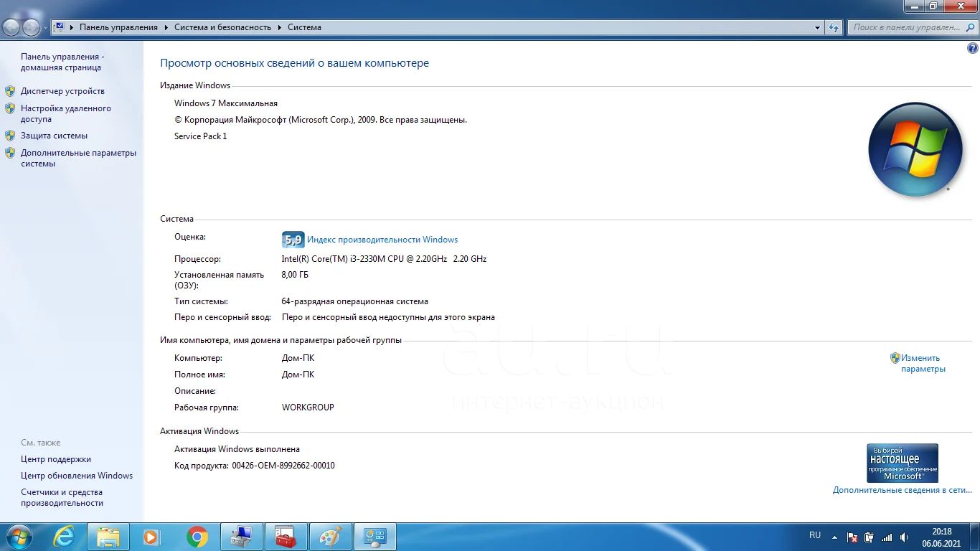Open Защита системы link
980x551 pixels.
pyautogui.click(x=54, y=135)
